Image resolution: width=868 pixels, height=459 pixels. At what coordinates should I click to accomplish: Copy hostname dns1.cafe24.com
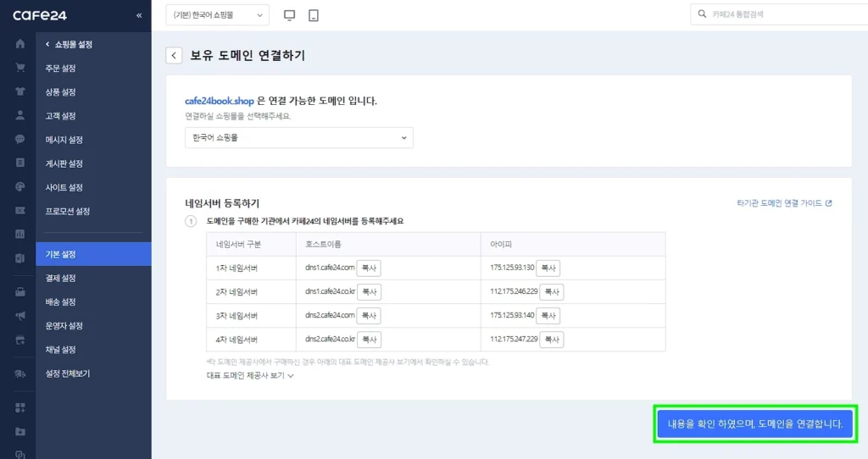pyautogui.click(x=369, y=268)
